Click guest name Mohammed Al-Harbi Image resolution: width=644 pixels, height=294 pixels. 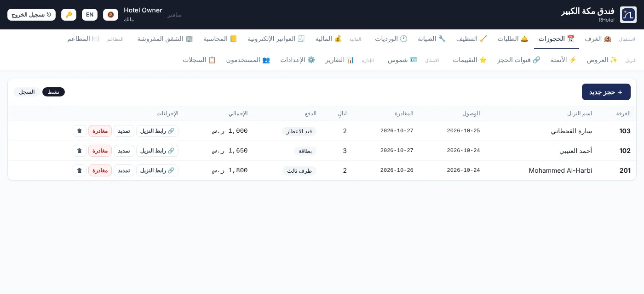[560, 170]
